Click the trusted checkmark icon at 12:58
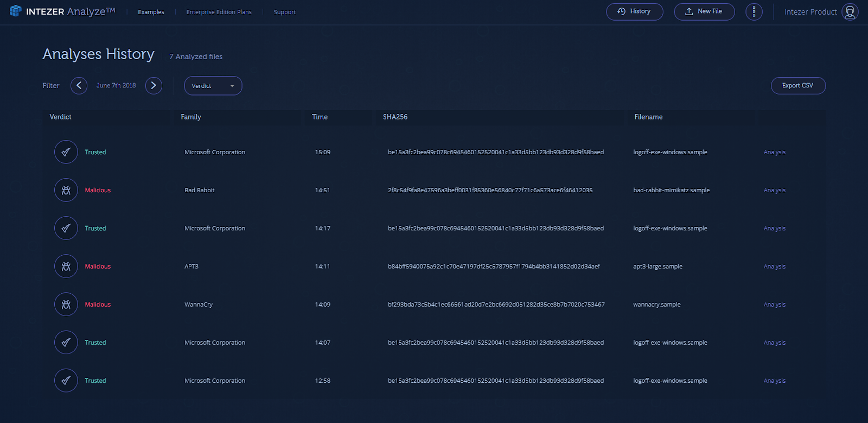The height and width of the screenshot is (423, 868). click(x=66, y=381)
